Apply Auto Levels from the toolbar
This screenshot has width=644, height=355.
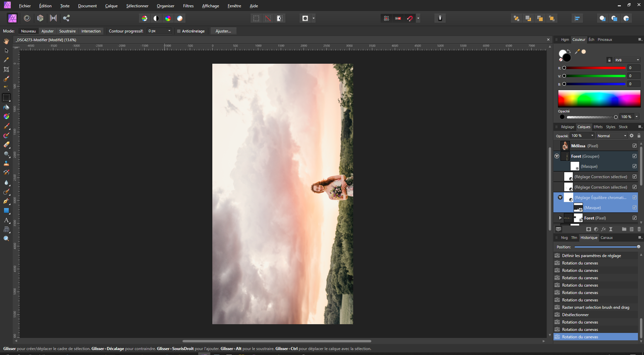click(x=144, y=18)
